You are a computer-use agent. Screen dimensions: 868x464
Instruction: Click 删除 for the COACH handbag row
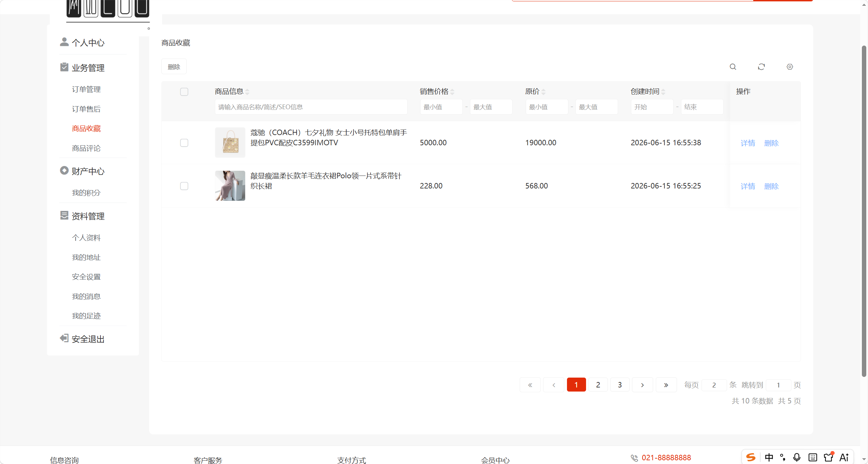[771, 143]
